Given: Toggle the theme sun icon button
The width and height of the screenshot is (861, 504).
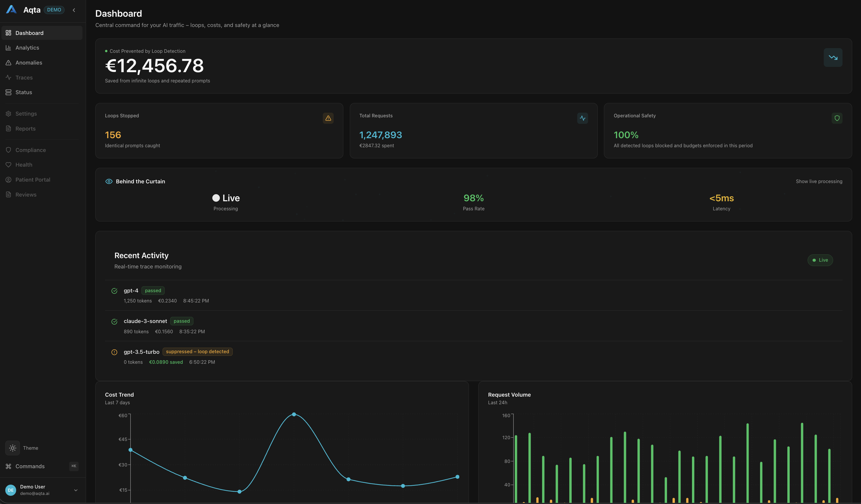Looking at the screenshot, I should pyautogui.click(x=13, y=448).
